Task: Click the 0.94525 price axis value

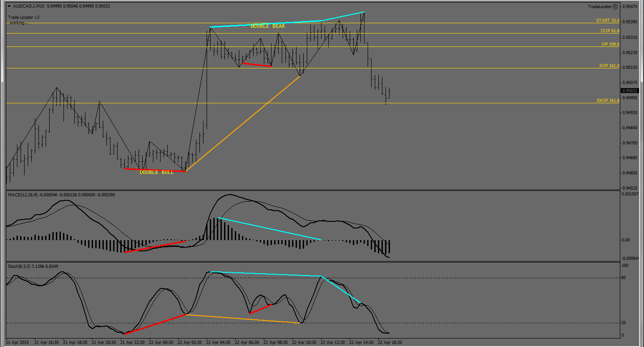Action: click(x=631, y=188)
